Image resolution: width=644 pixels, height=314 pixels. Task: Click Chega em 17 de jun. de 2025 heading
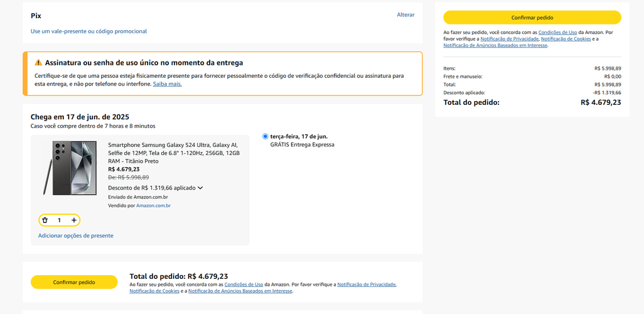tap(80, 117)
